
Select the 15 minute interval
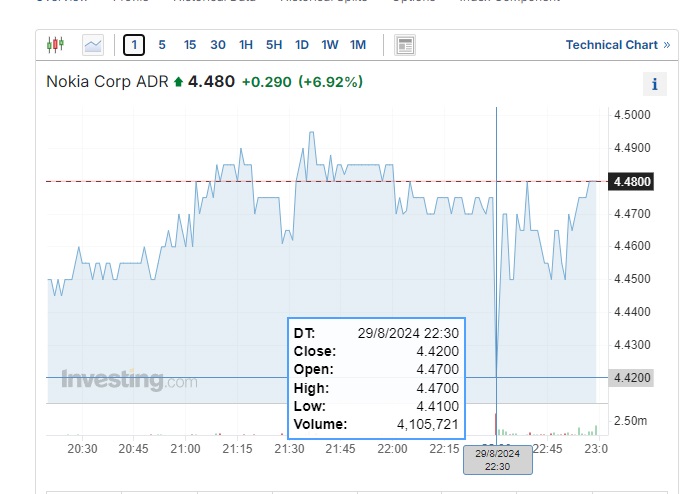click(x=190, y=45)
